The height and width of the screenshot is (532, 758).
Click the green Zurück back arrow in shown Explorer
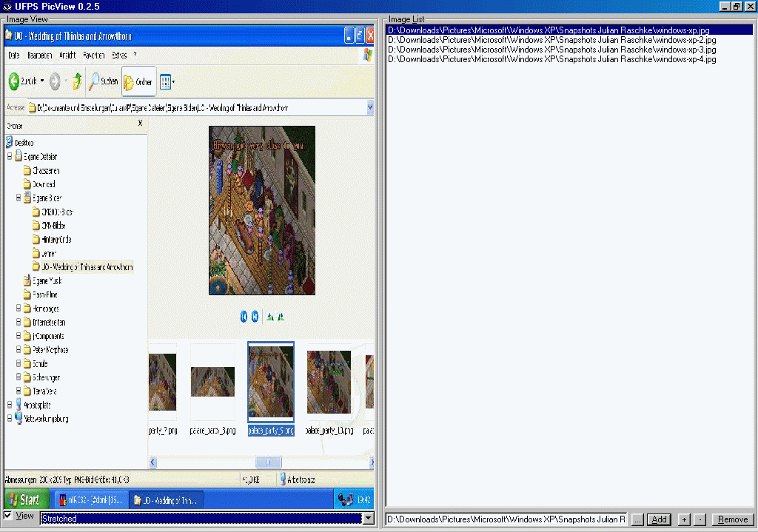[14, 81]
